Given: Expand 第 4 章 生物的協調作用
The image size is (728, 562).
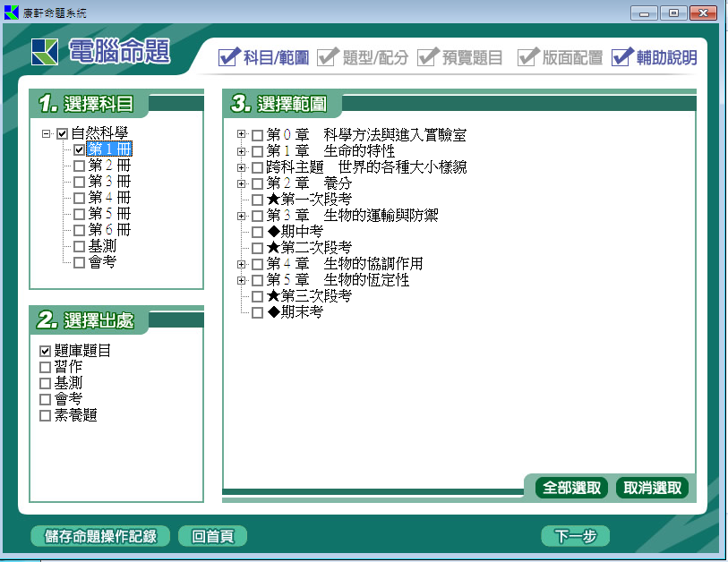Looking at the screenshot, I should [x=241, y=265].
